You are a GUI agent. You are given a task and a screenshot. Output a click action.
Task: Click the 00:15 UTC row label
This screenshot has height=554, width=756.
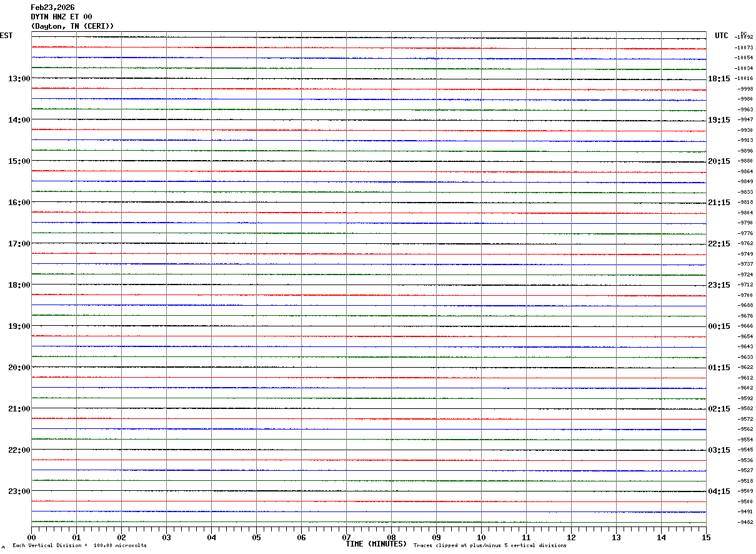click(x=719, y=326)
